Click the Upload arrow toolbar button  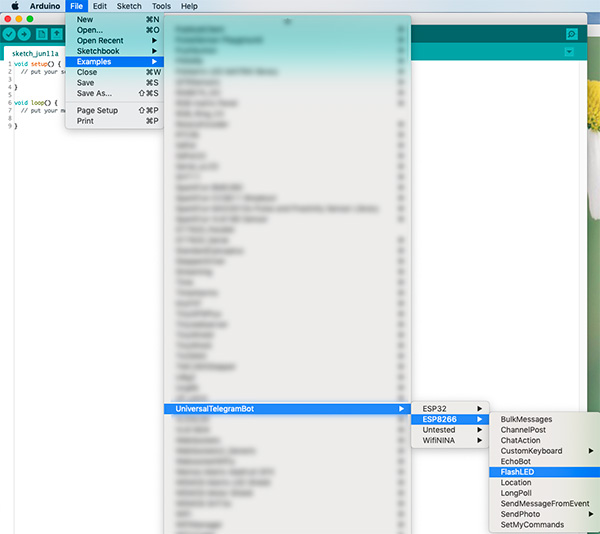click(x=24, y=34)
